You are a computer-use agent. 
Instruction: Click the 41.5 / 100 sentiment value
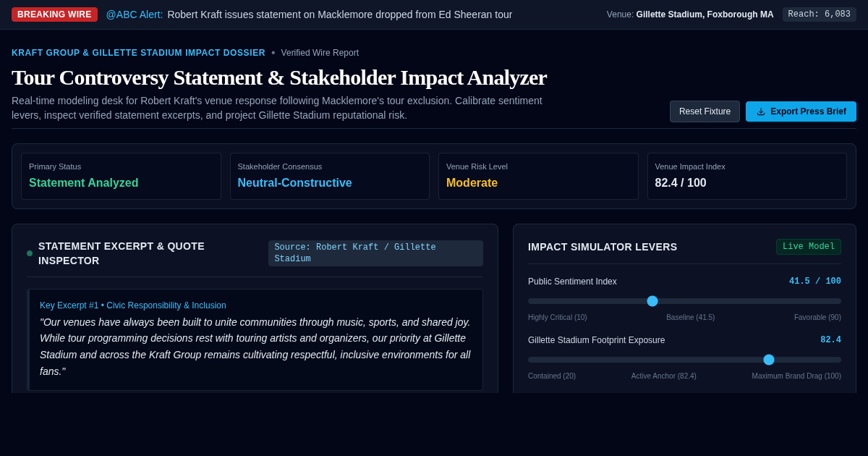coord(815,282)
